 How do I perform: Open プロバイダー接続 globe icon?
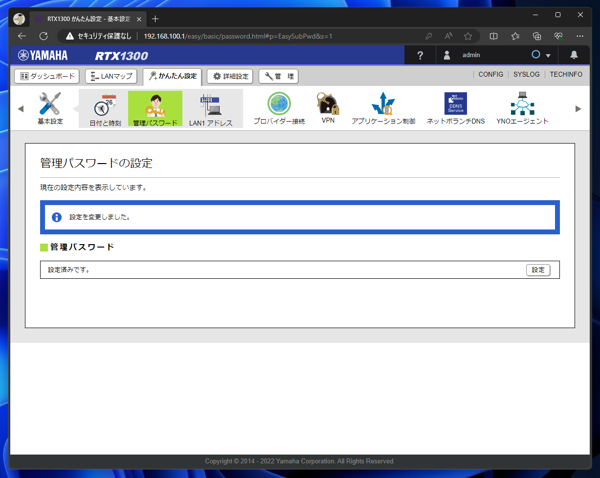pos(279,108)
